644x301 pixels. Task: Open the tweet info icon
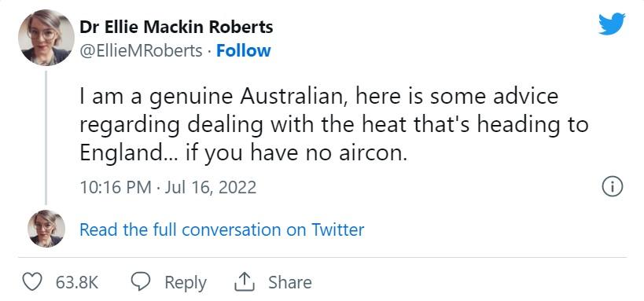[x=613, y=188]
